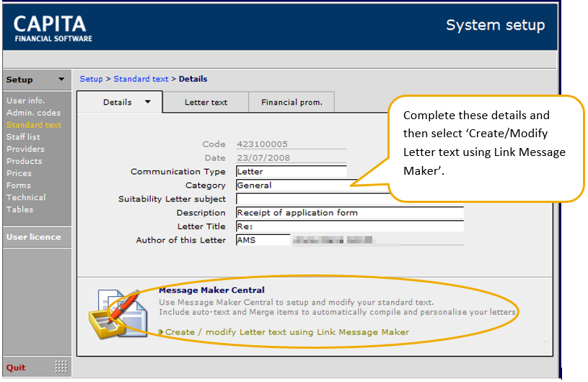Click Create / modify Letter text using Link Message Maker

(287, 332)
